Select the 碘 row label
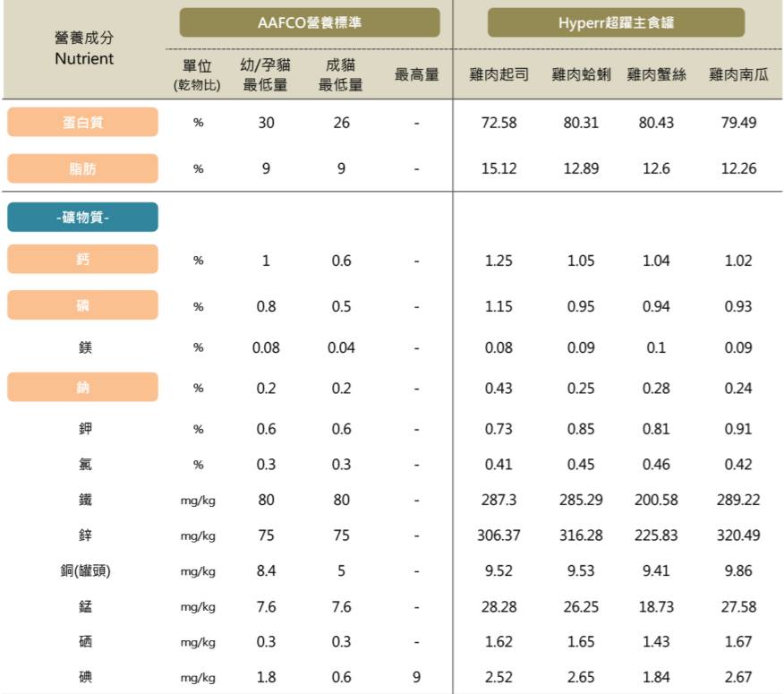This screenshot has width=784, height=694. click(85, 677)
